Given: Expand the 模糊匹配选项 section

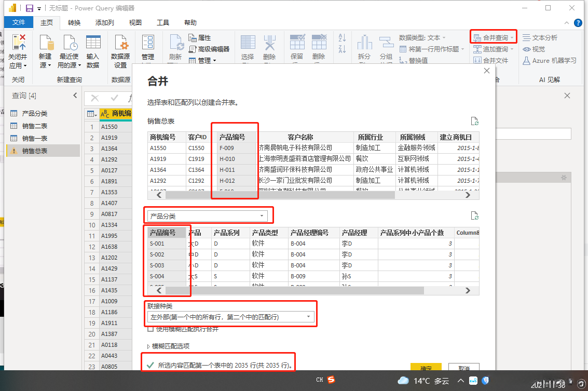Looking at the screenshot, I should click(x=149, y=346).
